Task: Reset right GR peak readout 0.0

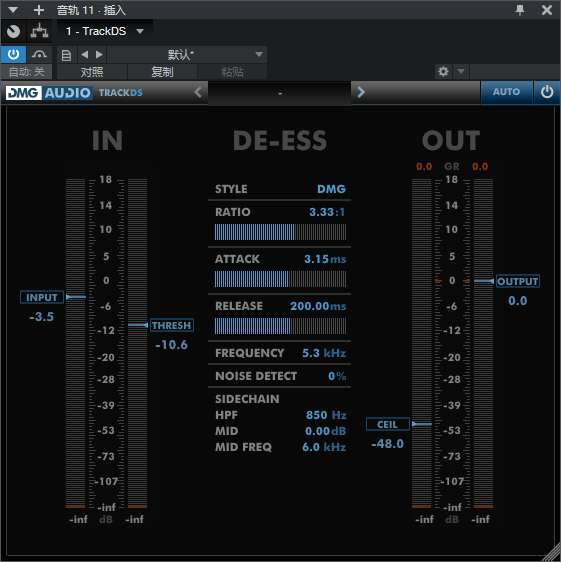Action: click(x=480, y=166)
